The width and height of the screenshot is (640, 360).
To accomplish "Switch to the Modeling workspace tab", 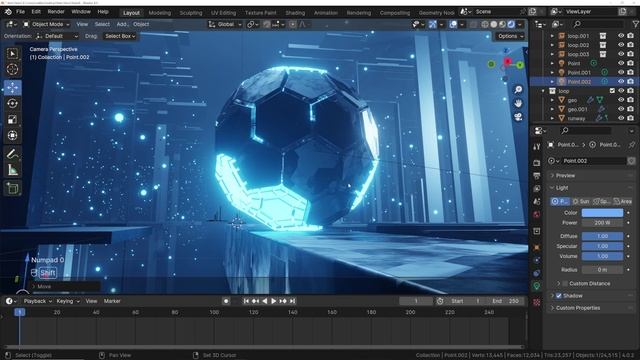I will (160, 13).
